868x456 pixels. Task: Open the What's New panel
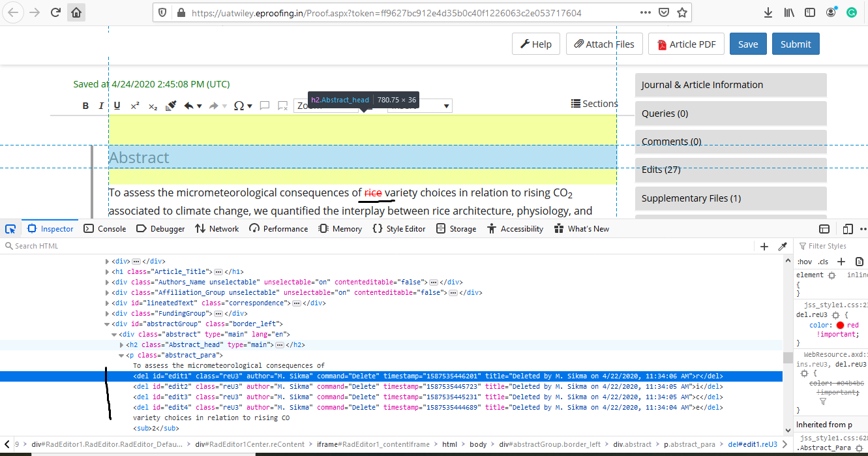(x=581, y=229)
